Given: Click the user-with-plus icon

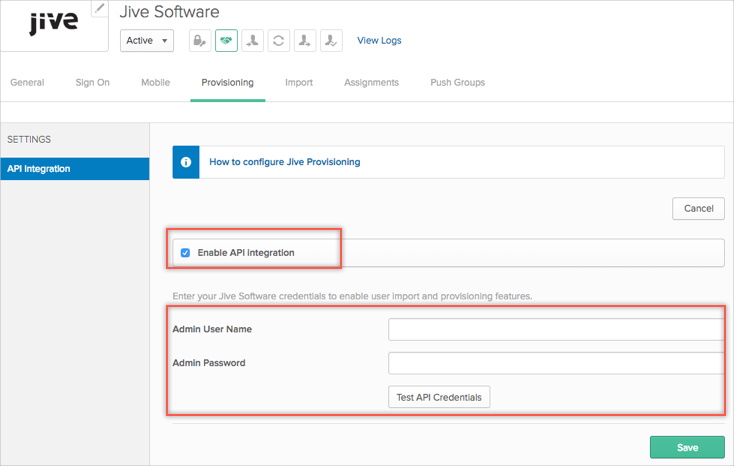Looking at the screenshot, I should 305,41.
